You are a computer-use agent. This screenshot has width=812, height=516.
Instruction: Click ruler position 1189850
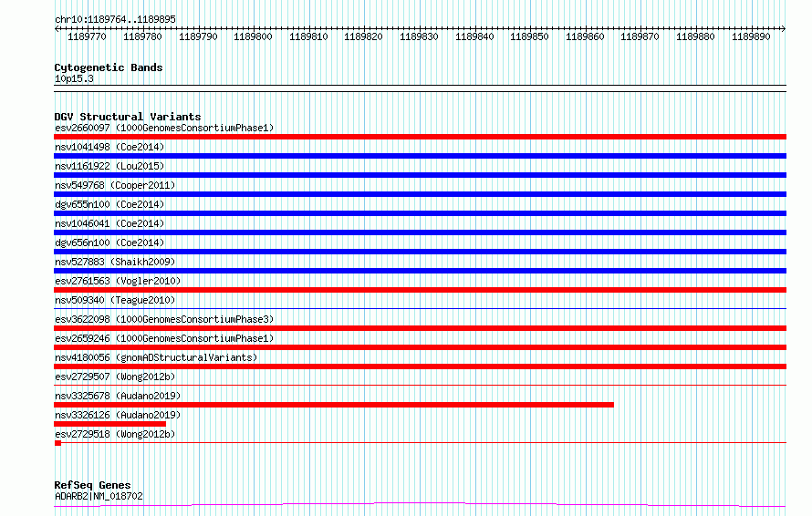coord(529,36)
